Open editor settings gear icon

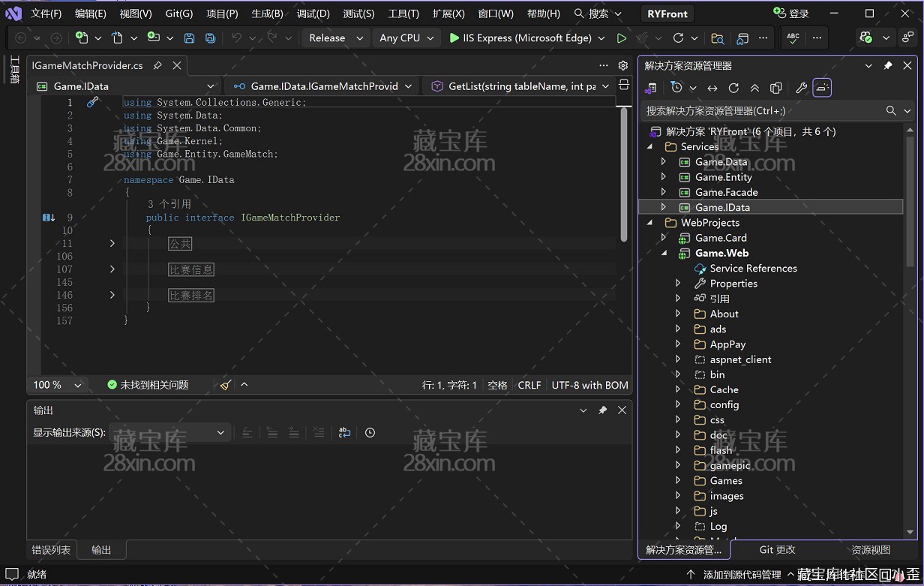622,65
